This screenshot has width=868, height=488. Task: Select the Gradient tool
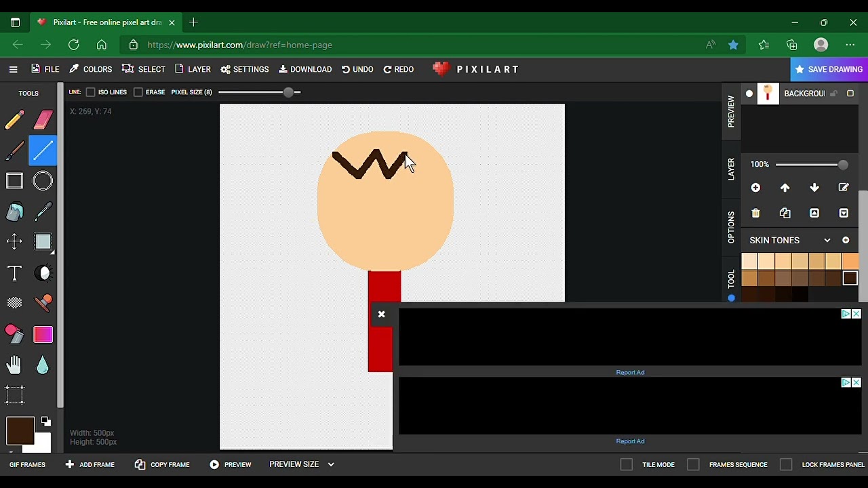coord(43,334)
